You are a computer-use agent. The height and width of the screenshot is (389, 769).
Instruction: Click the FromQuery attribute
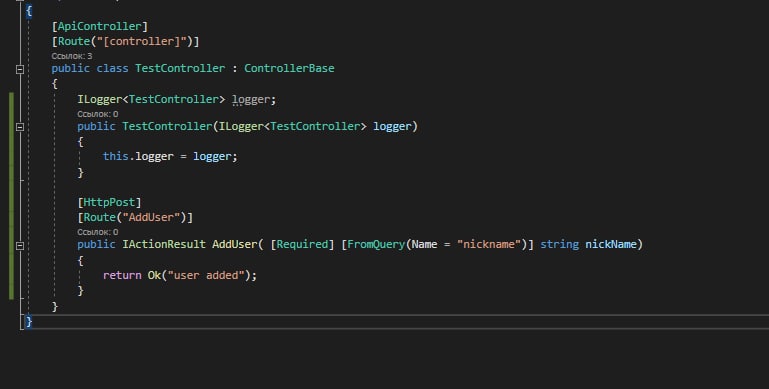[376, 244]
